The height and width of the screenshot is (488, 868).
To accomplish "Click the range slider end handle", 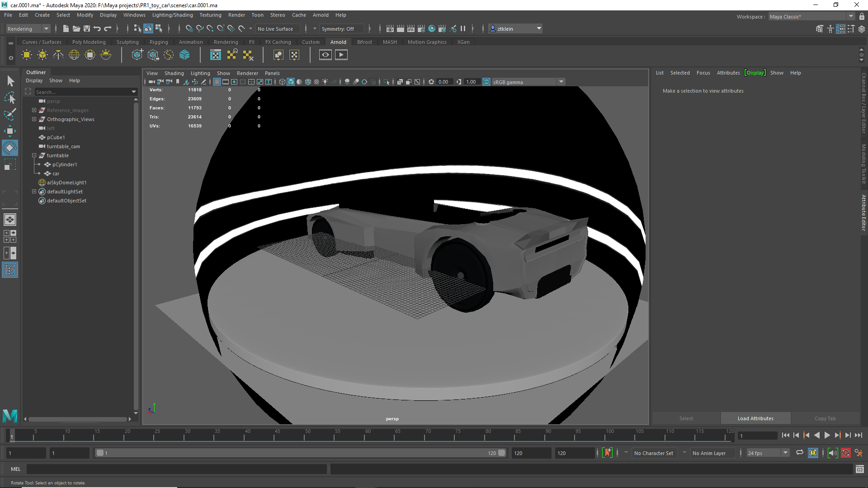I will pyautogui.click(x=501, y=453).
